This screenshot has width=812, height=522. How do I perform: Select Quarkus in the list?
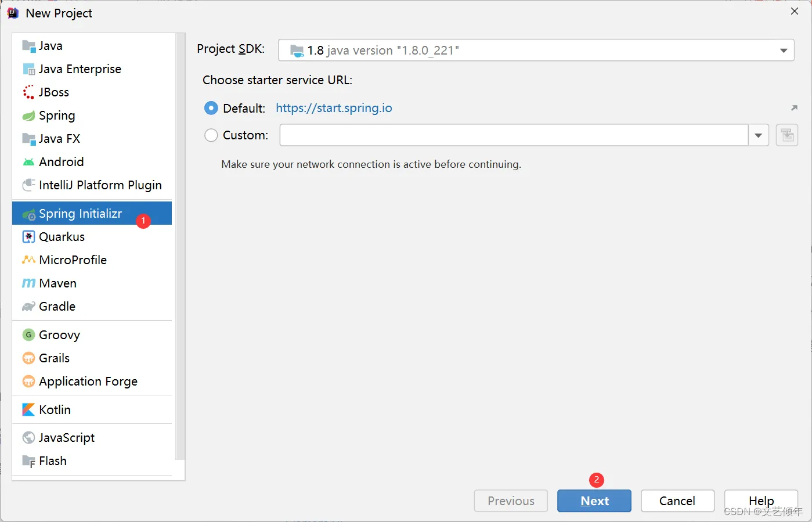tap(92, 237)
